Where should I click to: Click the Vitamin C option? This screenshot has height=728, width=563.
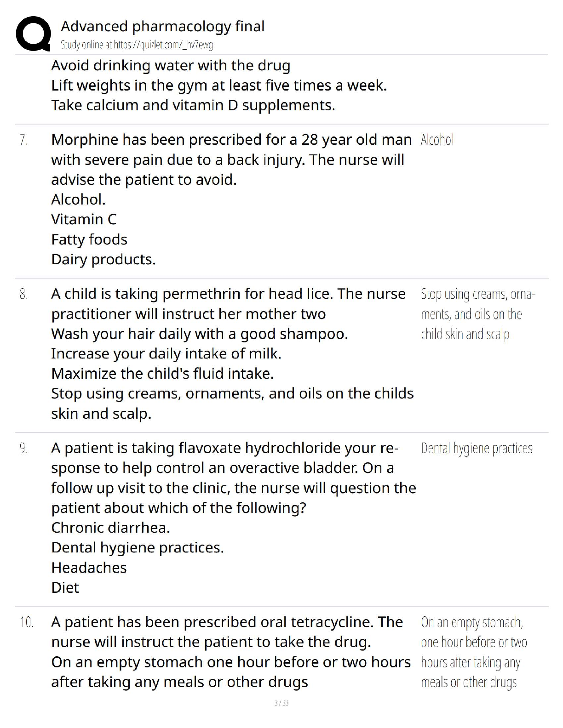pos(84,219)
